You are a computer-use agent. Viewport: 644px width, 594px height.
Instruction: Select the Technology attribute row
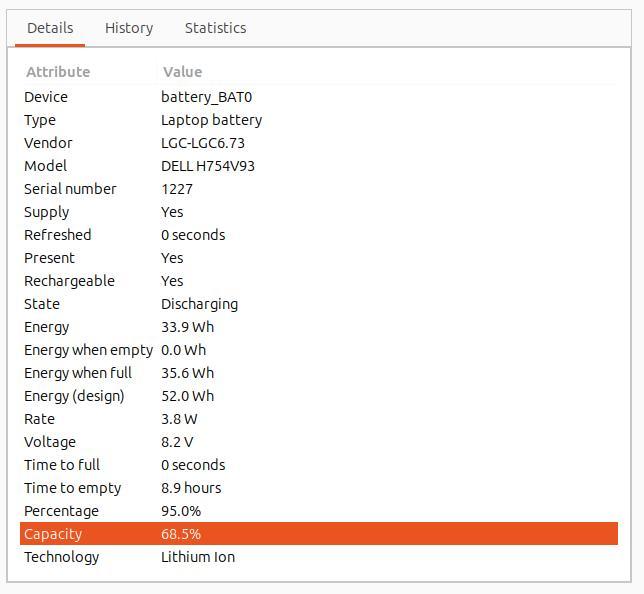coord(319,557)
